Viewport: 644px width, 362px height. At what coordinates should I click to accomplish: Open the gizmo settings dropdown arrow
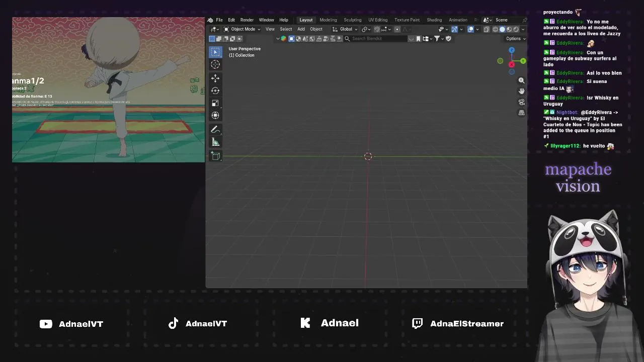pyautogui.click(x=461, y=29)
